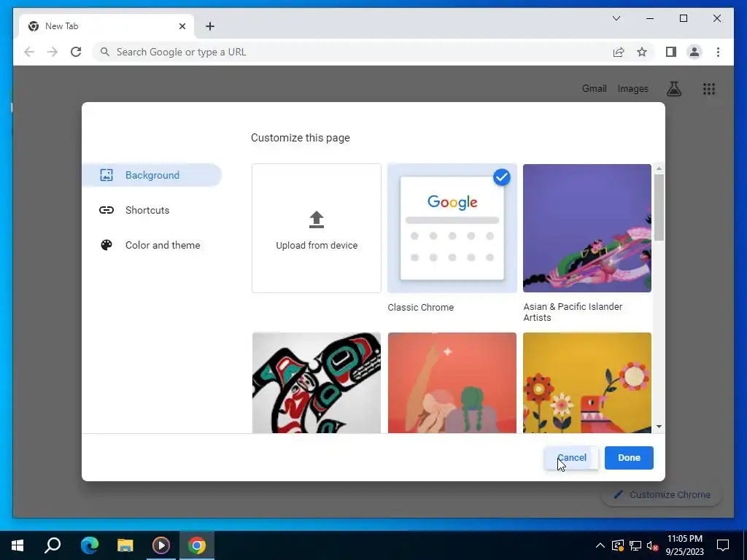This screenshot has height=560, width=747.
Task: Switch to Color and theme section
Action: click(x=152, y=245)
